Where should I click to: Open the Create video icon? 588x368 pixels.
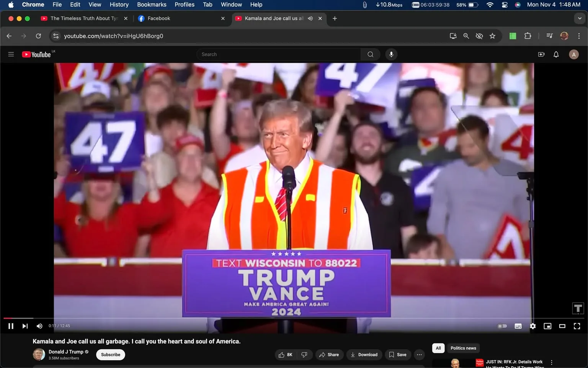click(x=541, y=54)
